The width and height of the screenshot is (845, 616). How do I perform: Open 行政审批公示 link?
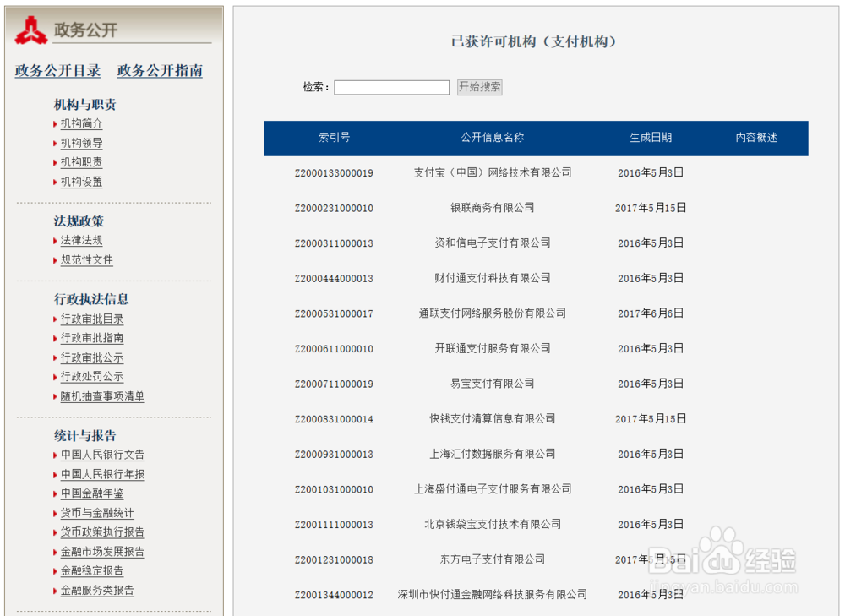pyautogui.click(x=92, y=357)
